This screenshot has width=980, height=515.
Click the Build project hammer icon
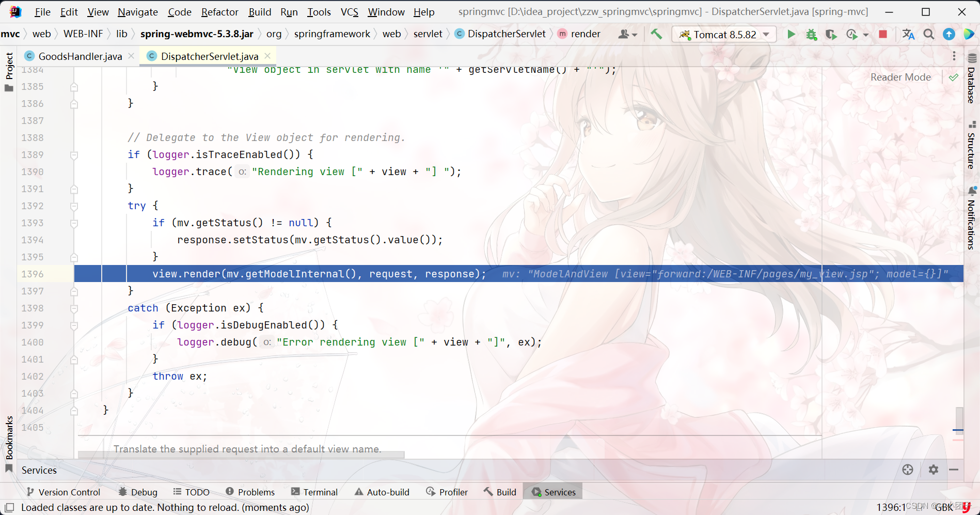point(656,34)
